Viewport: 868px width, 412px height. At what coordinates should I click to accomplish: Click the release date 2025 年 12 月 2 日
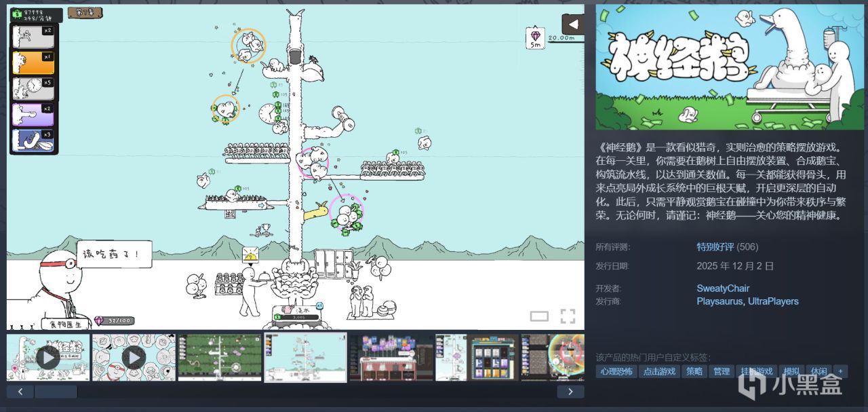(735, 265)
